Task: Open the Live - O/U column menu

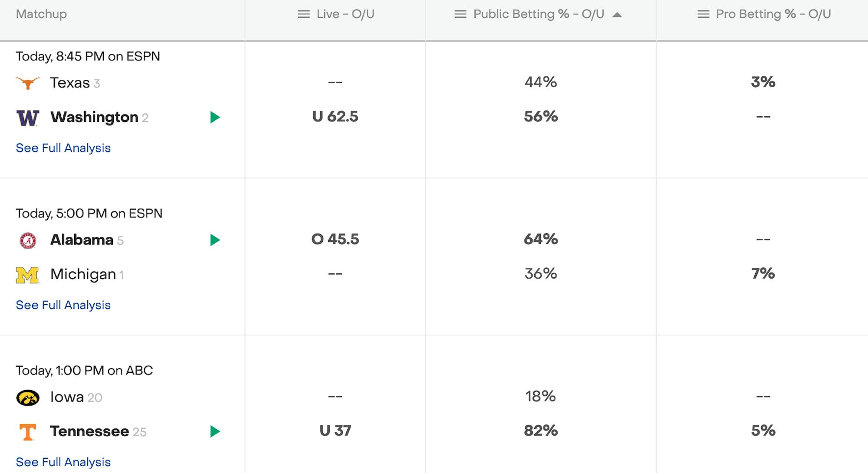Action: pyautogui.click(x=304, y=14)
